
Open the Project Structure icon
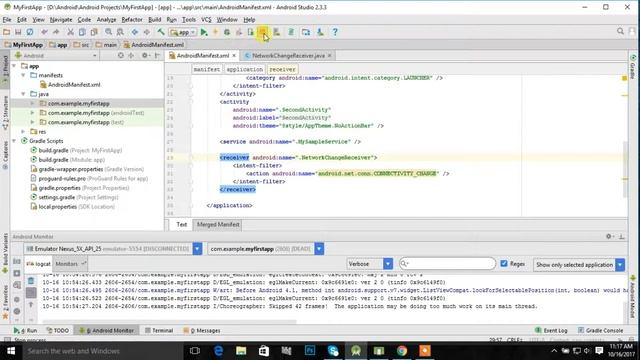(306, 32)
